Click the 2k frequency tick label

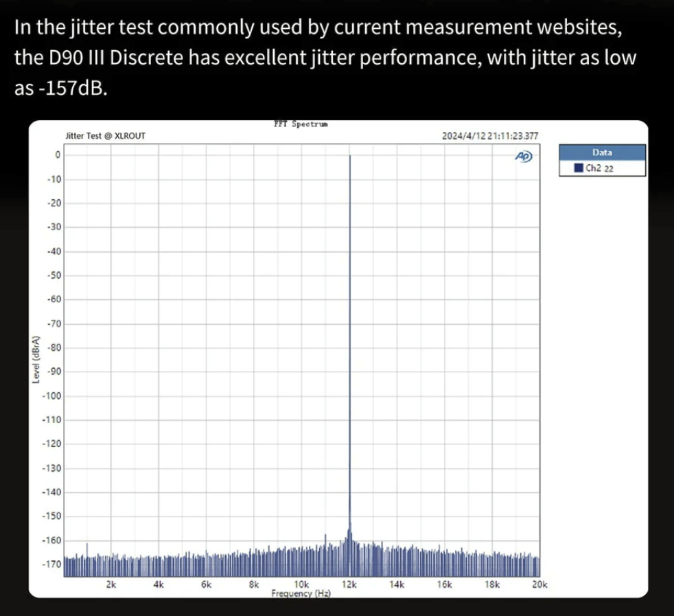click(111, 584)
